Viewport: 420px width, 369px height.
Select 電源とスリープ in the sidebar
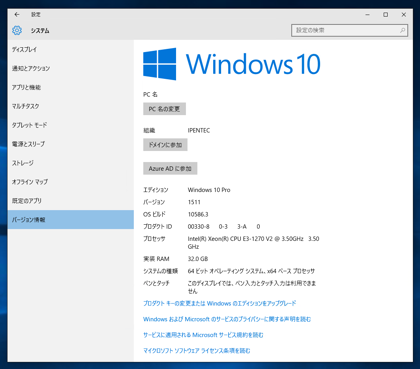click(71, 144)
